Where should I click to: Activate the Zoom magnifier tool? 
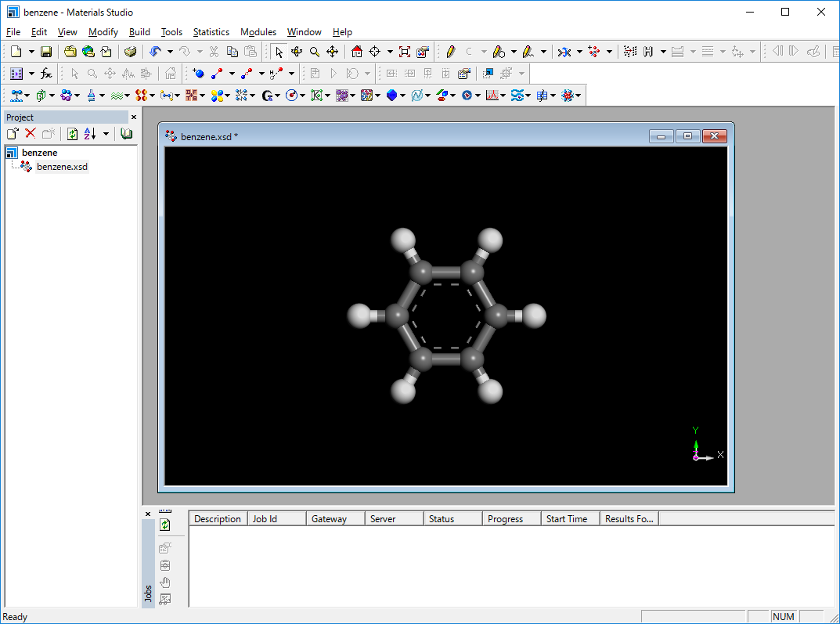tap(315, 52)
